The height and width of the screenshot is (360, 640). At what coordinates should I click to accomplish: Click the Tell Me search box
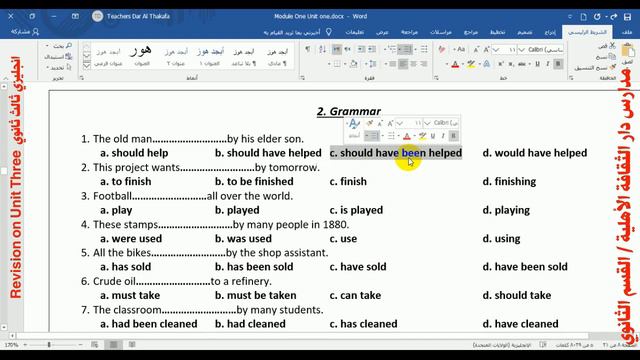tap(298, 32)
